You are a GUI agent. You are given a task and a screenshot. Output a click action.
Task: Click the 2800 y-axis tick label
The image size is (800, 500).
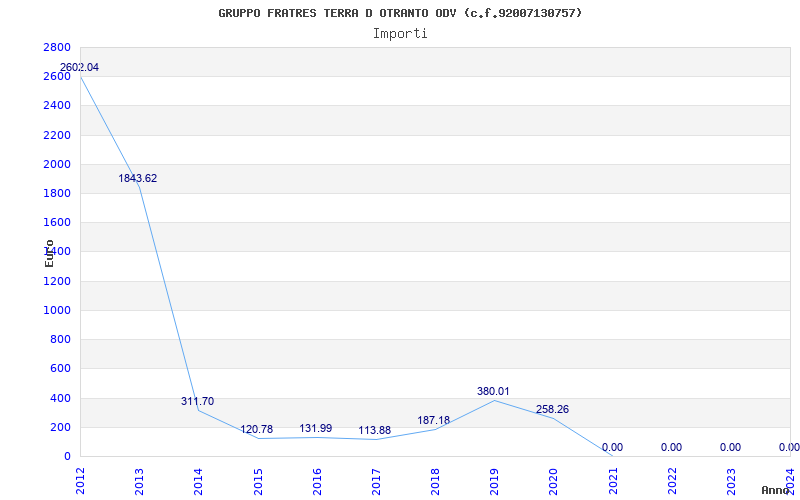(57, 47)
